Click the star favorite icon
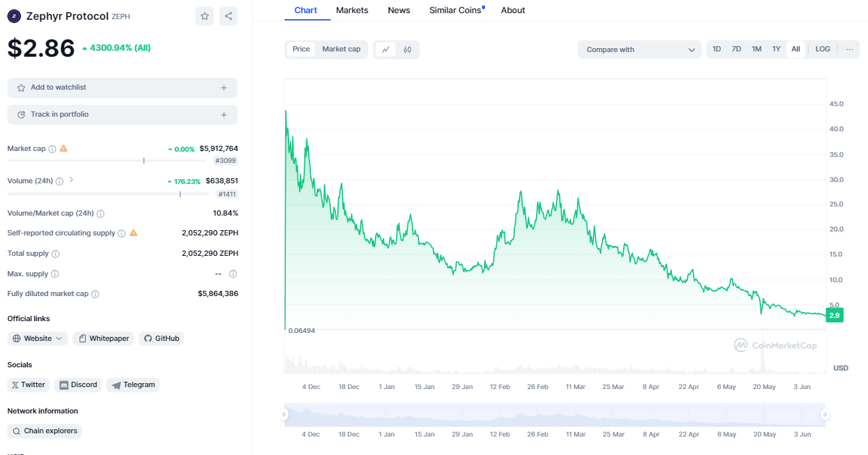Image resolution: width=868 pixels, height=455 pixels. pyautogui.click(x=205, y=16)
